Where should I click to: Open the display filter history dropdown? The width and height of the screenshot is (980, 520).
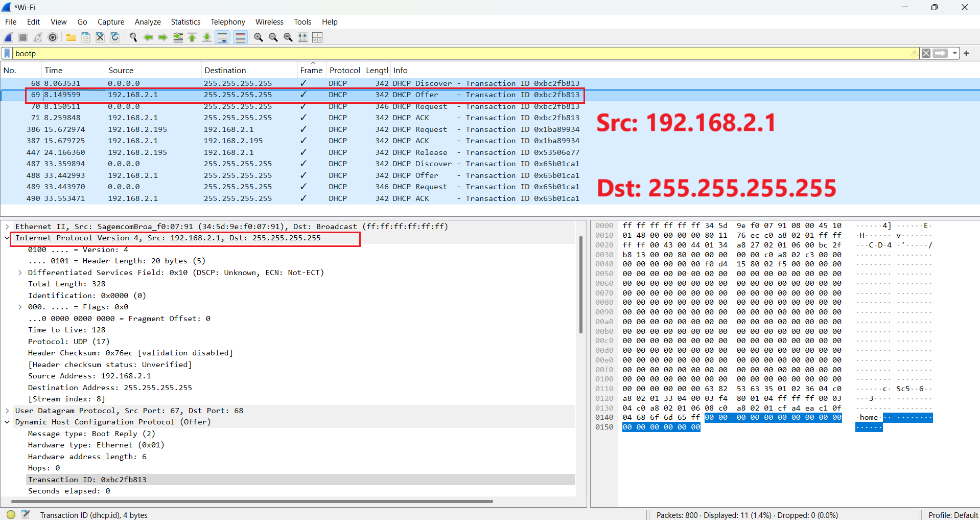pos(954,53)
